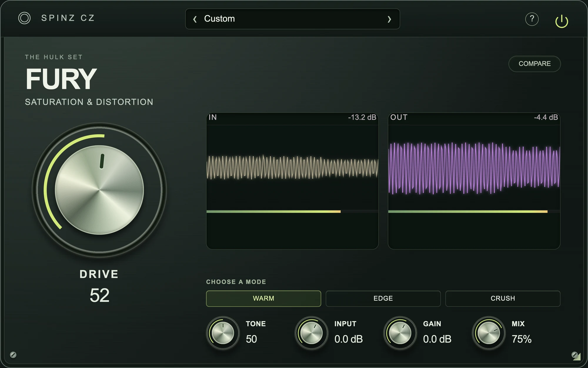Click the CHOOSE A MODE label
The width and height of the screenshot is (588, 368).
236,282
